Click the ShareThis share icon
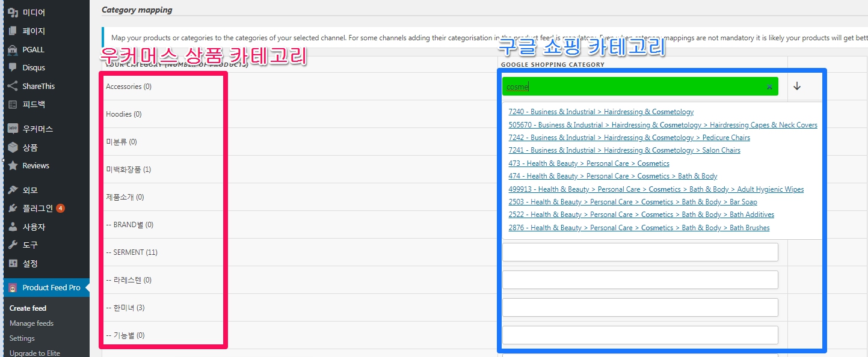868x357 pixels. [x=13, y=86]
